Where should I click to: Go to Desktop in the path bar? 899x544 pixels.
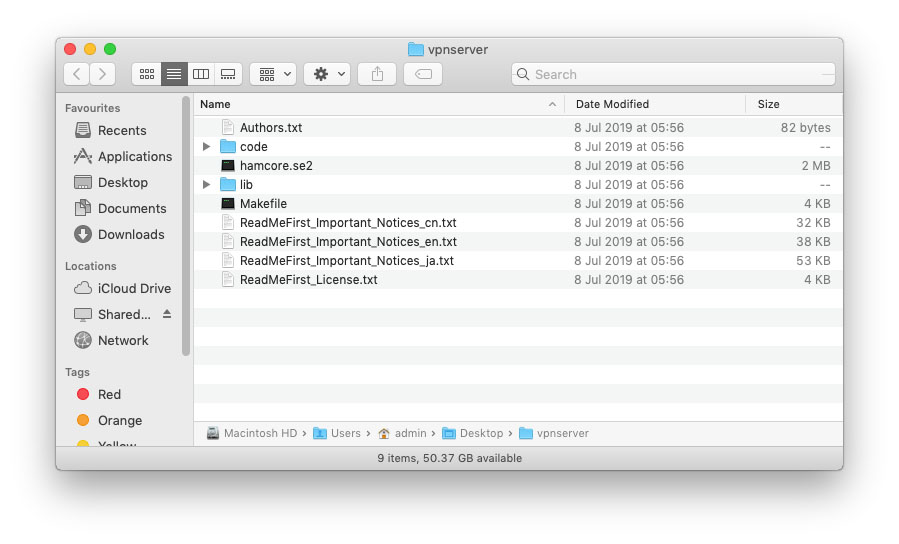click(481, 433)
